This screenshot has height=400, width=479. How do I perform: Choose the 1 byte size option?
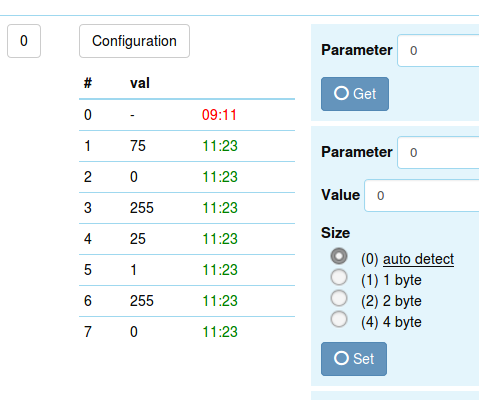pyautogui.click(x=339, y=277)
